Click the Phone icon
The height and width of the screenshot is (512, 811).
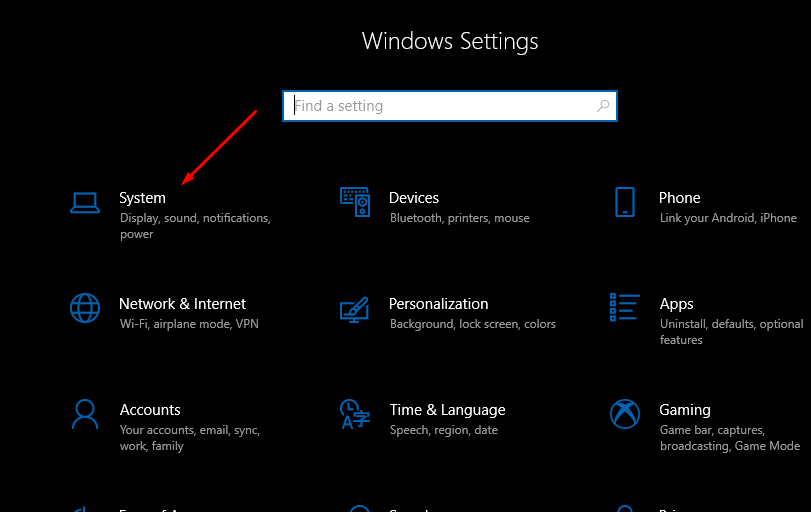tap(625, 203)
